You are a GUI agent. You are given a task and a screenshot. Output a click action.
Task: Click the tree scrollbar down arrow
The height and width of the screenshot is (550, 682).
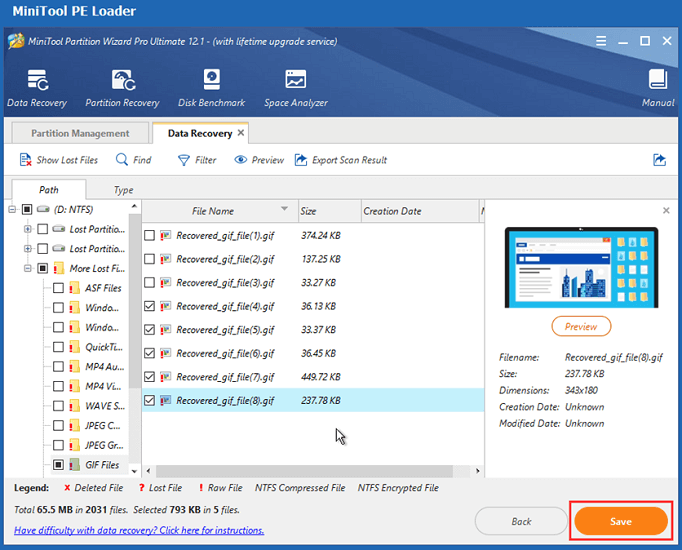[x=134, y=471]
